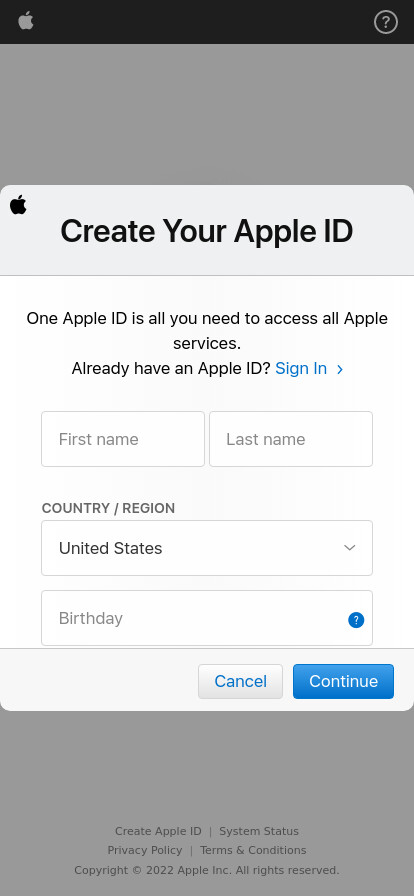This screenshot has width=414, height=896.
Task: Click the chevron arrow beside Sign In
Action: pos(340,369)
